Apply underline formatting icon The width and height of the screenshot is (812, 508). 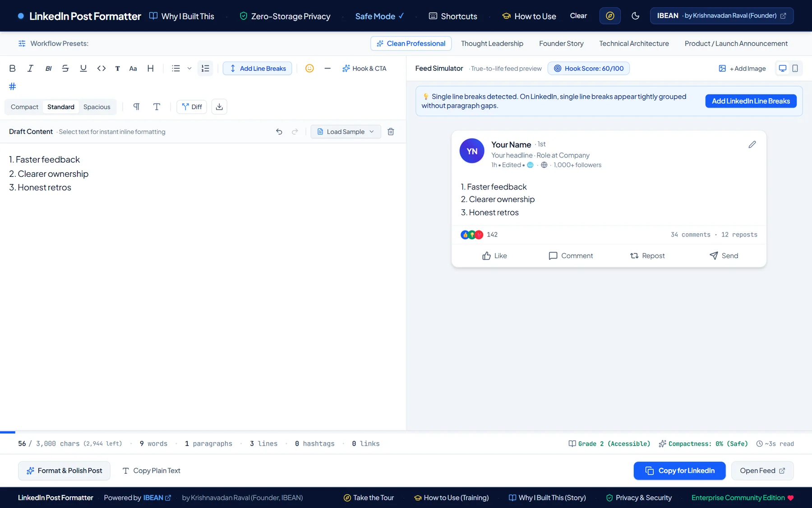(x=83, y=69)
